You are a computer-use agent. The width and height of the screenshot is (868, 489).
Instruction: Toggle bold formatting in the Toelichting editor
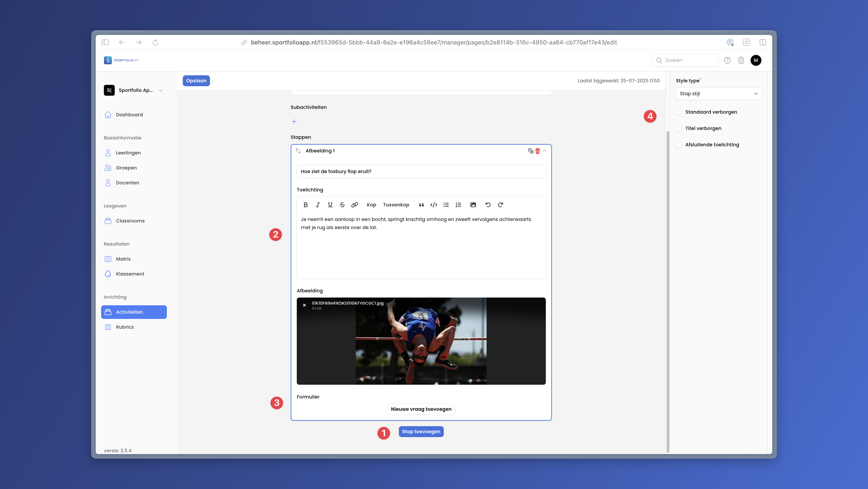[x=305, y=205]
